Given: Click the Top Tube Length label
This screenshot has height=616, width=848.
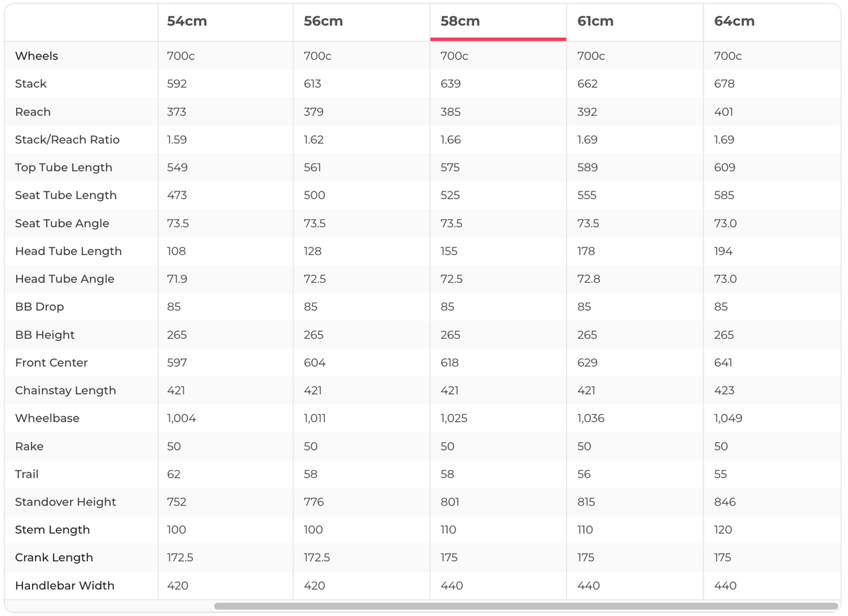Looking at the screenshot, I should point(64,168).
